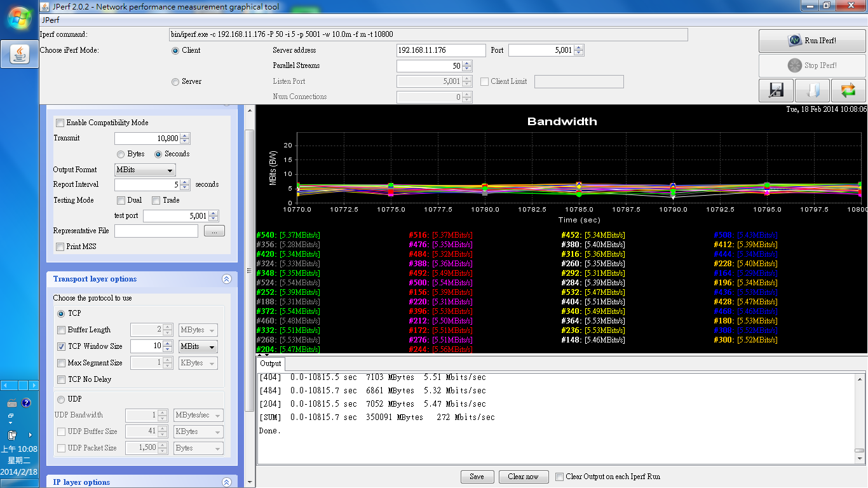Viewport: 868px width, 488px height.
Task: Open the Windows Start orb
Action: click(x=19, y=17)
